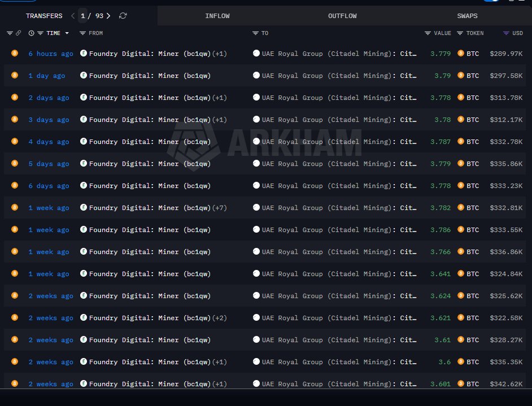Click the next page chevron arrow
Screen dimensions: 532x406
point(108,16)
